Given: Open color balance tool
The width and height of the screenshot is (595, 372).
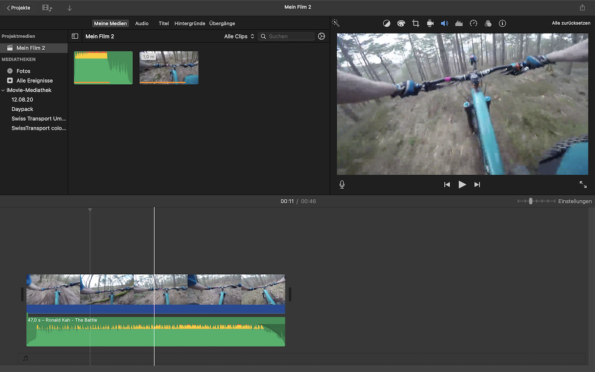Looking at the screenshot, I should (x=386, y=23).
